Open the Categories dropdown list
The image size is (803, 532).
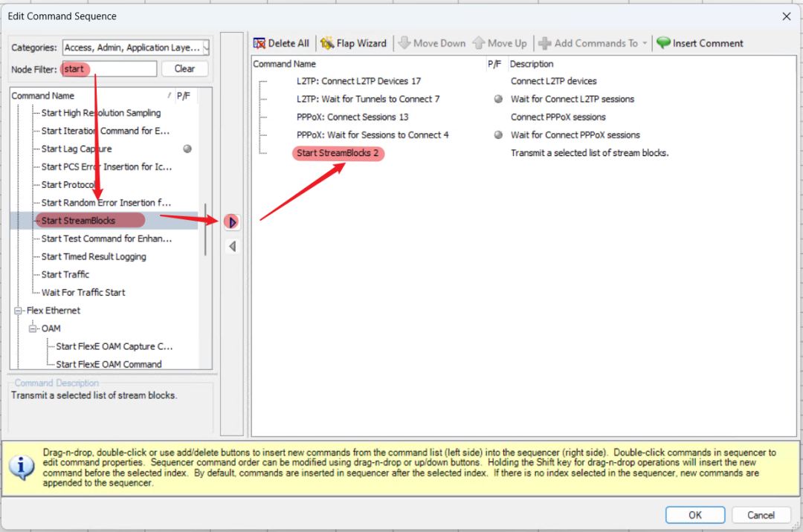pyautogui.click(x=205, y=48)
